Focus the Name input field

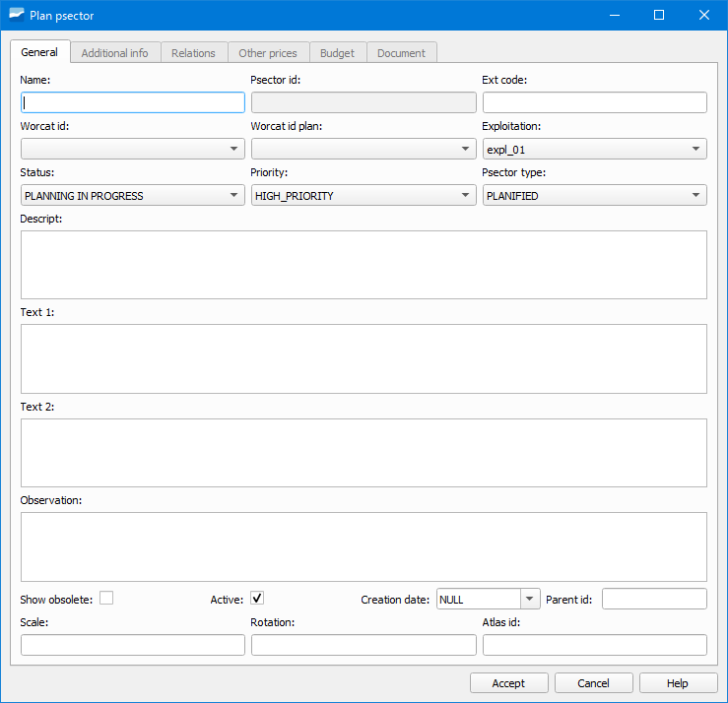132,102
